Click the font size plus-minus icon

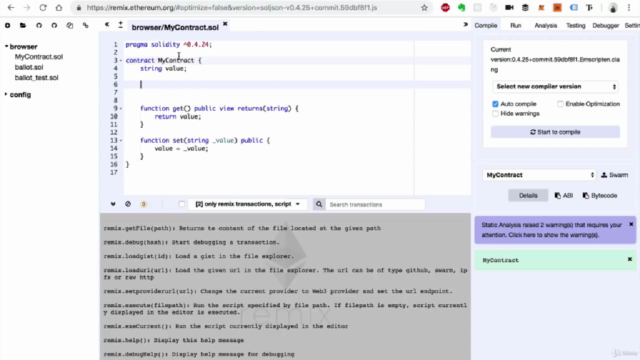tap(120, 25)
